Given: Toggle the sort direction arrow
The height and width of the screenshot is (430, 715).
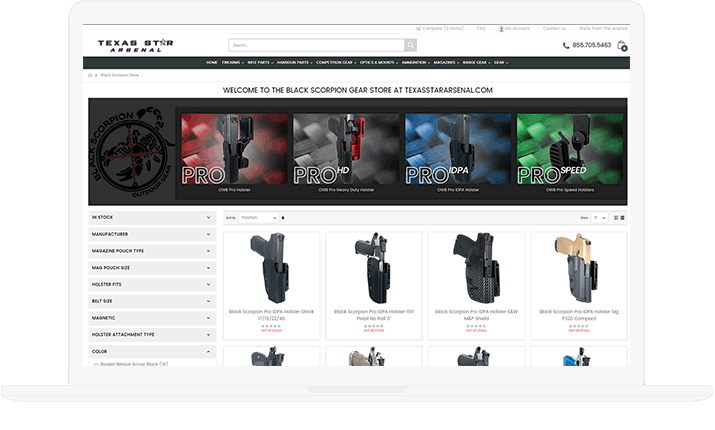Looking at the screenshot, I should 283,218.
